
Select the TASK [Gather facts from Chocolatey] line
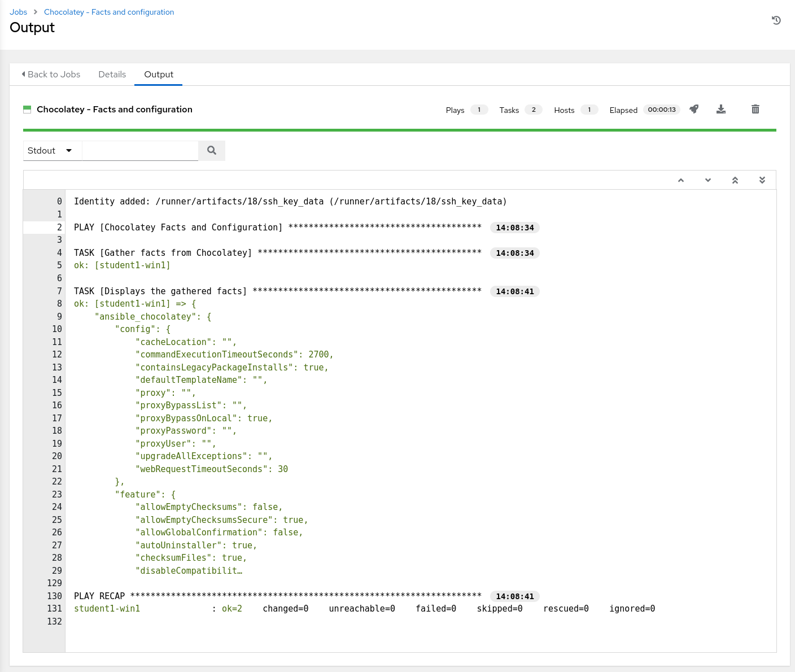[277, 252]
